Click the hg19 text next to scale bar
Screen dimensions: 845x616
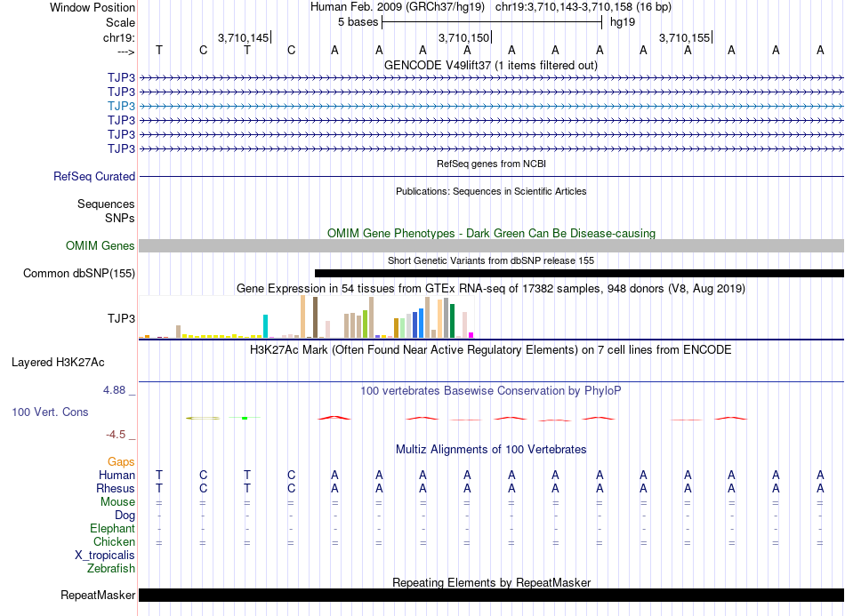pos(623,22)
